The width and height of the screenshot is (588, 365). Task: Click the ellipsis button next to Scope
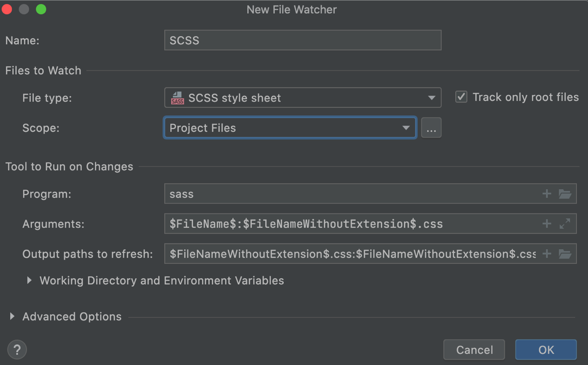(431, 128)
